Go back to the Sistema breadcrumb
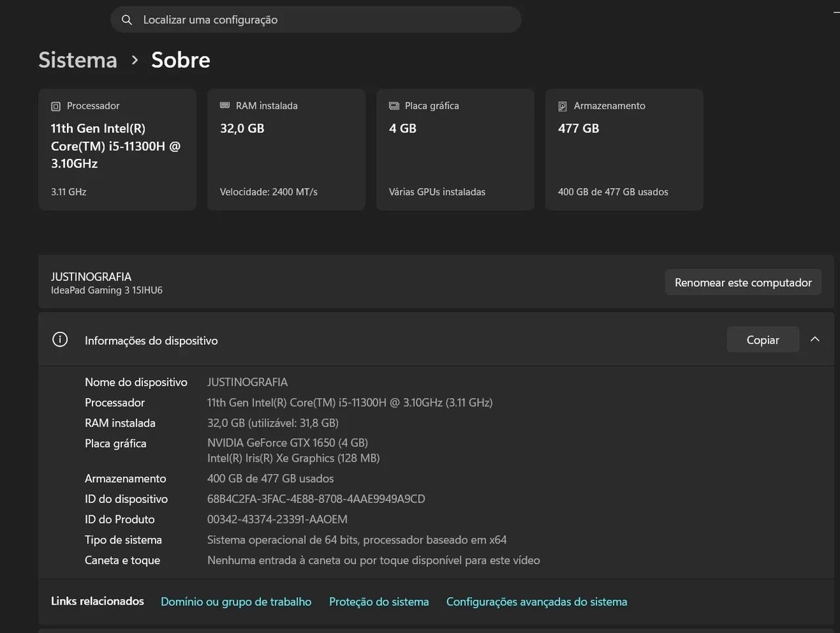Image resolution: width=840 pixels, height=633 pixels. pyautogui.click(x=77, y=60)
